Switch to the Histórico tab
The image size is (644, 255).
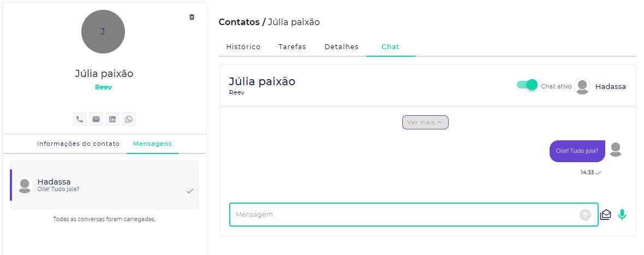[243, 47]
